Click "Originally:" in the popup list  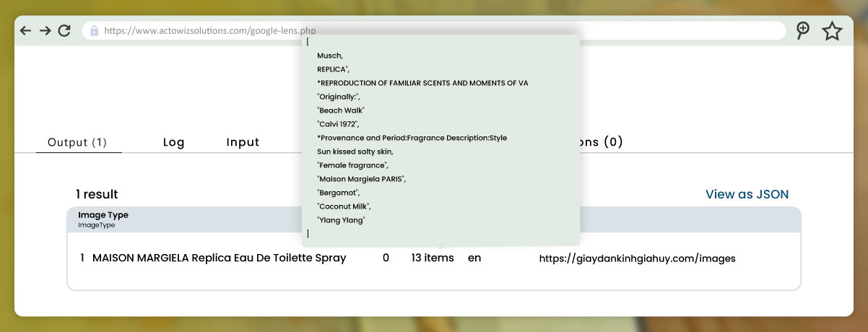tap(338, 97)
